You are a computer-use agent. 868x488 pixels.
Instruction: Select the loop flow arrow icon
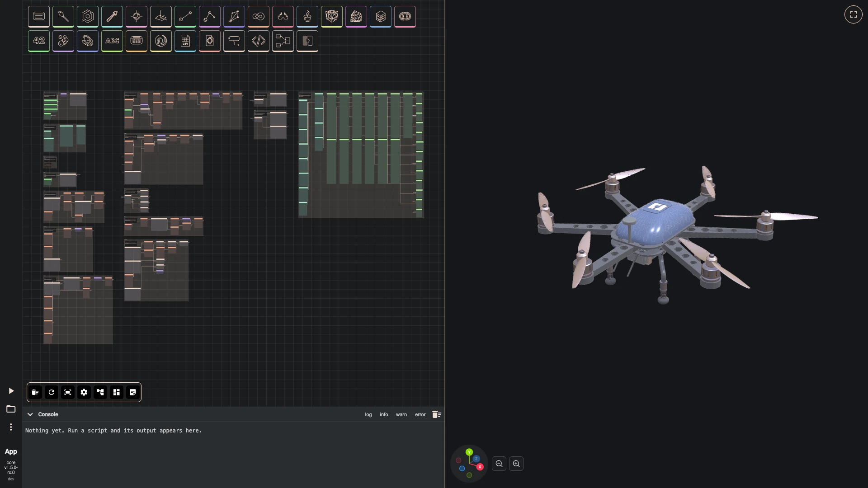234,41
